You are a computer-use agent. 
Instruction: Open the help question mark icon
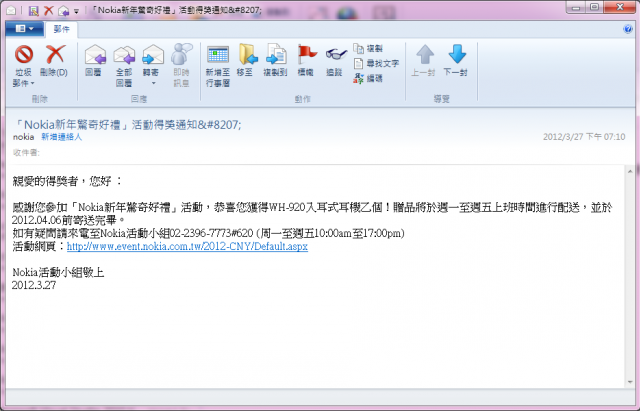tap(628, 29)
